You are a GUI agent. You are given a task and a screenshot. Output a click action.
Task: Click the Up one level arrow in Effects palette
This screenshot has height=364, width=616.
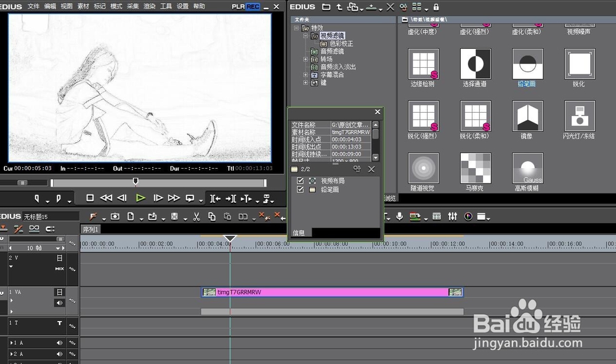pyautogui.click(x=339, y=7)
